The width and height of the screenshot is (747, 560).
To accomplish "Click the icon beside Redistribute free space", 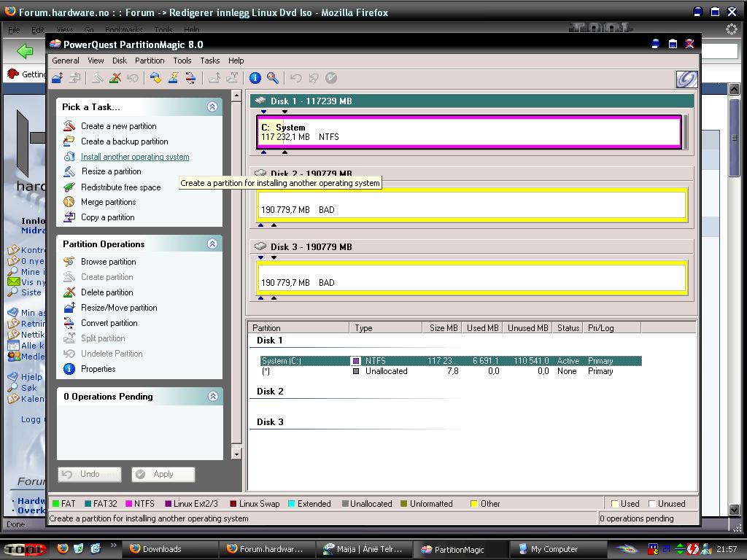I will [x=69, y=187].
